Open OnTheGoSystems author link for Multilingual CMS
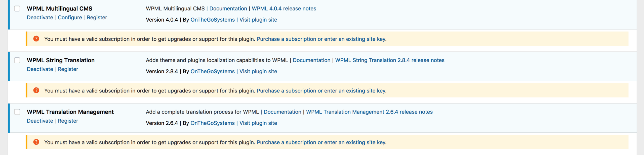 tap(212, 20)
